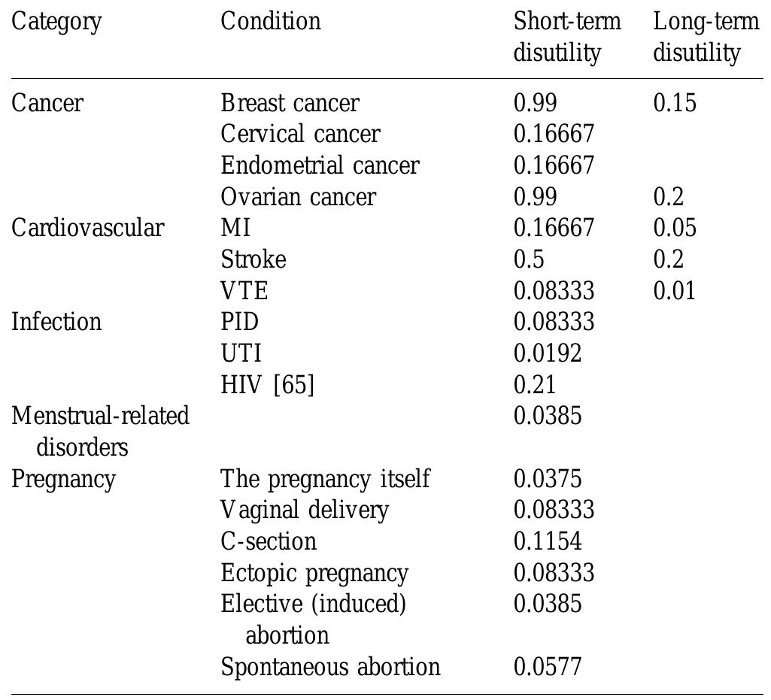Screen dimensions: 771x700
Task: Click the Menstrual-related disorders category
Action: click(100, 431)
